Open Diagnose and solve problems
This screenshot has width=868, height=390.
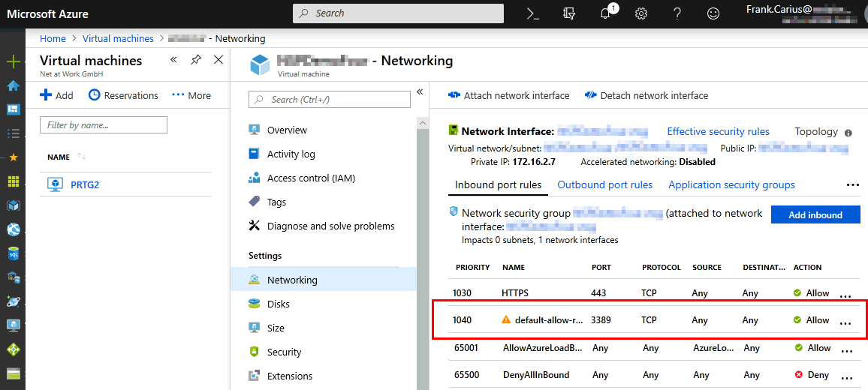pos(331,226)
